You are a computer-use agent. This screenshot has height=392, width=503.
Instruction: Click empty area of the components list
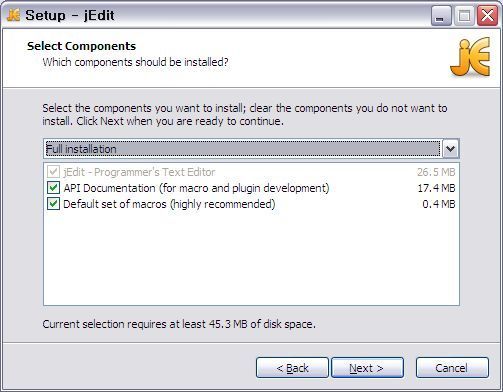click(251, 258)
